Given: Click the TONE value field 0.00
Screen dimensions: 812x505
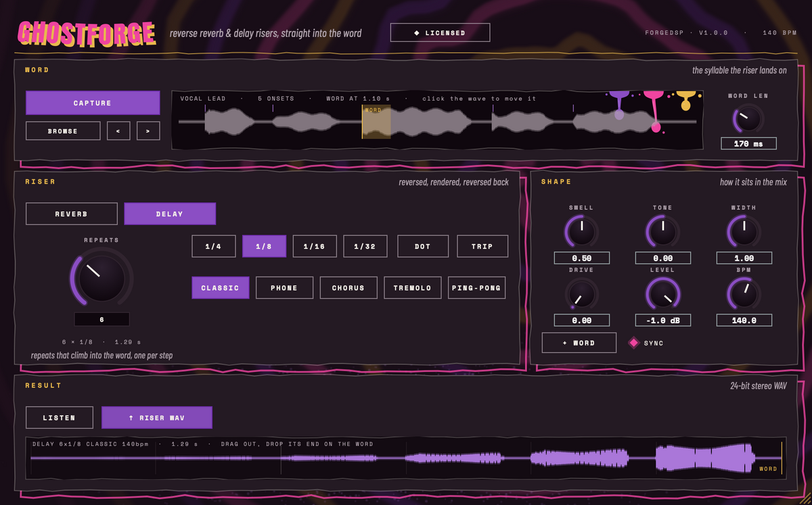Looking at the screenshot, I should point(662,258).
